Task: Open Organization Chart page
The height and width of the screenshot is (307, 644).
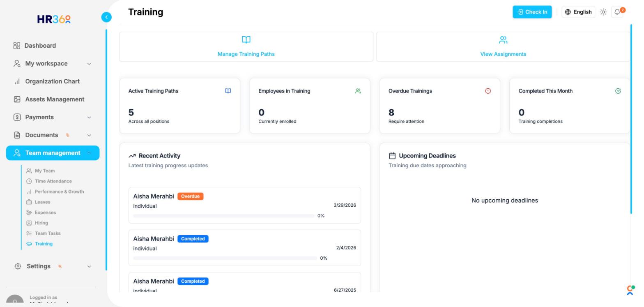Action: coord(53,81)
